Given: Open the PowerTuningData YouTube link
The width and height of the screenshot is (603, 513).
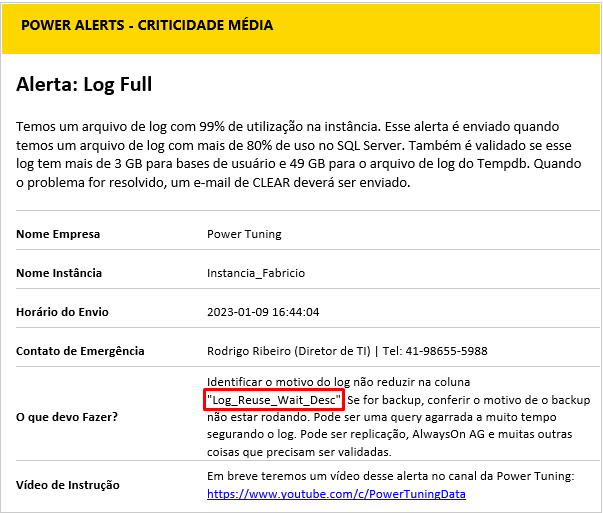Looking at the screenshot, I should pos(336,494).
